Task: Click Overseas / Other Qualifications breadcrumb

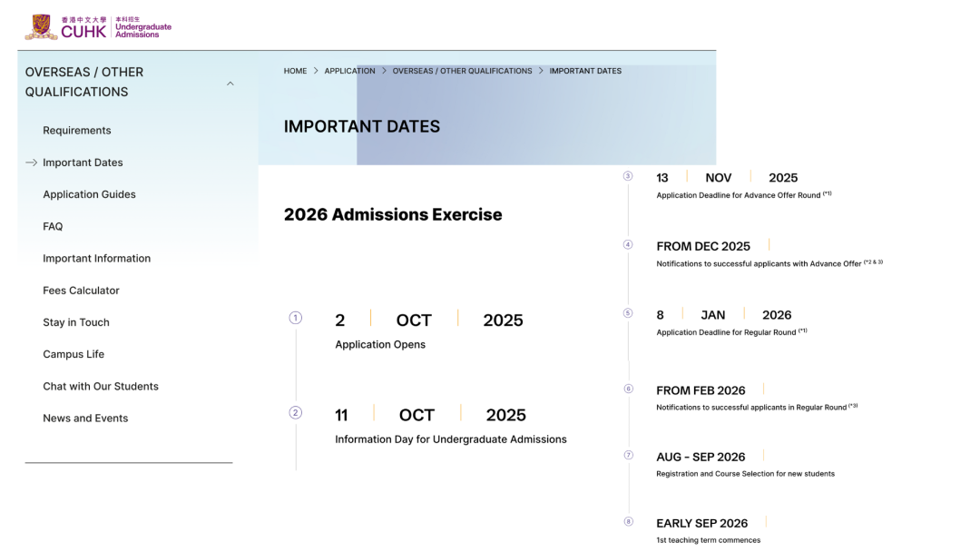Action: pos(462,71)
